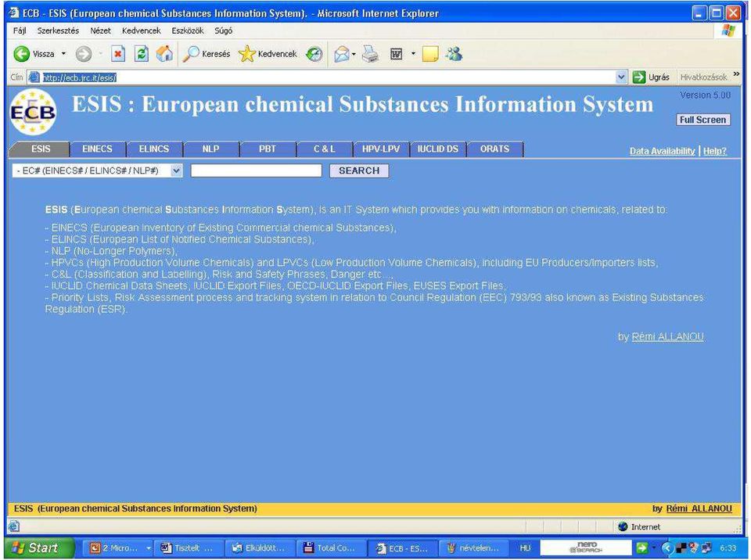Open the Vissza history dropdown arrow
Image resolution: width=751 pixels, height=560 pixels.
tap(63, 54)
